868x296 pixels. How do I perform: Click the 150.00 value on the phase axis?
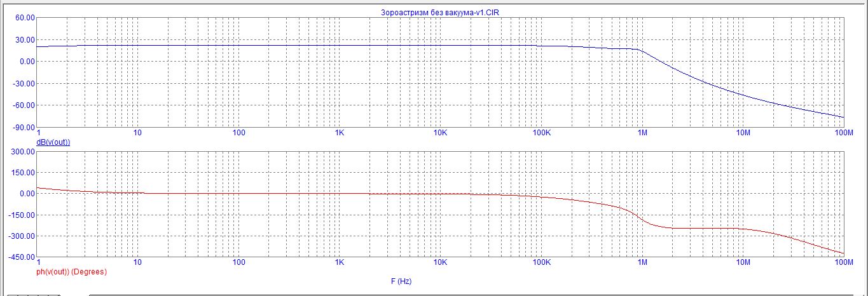[22, 172]
